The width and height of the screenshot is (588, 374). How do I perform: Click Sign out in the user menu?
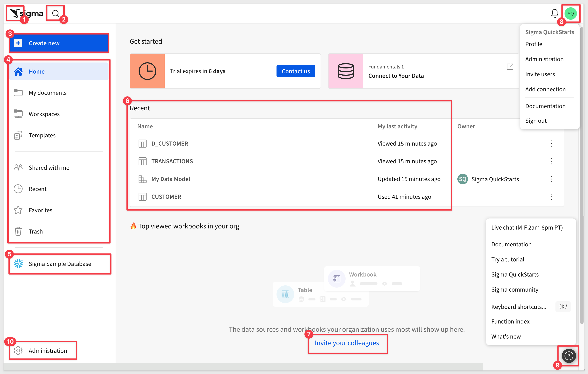click(x=536, y=121)
